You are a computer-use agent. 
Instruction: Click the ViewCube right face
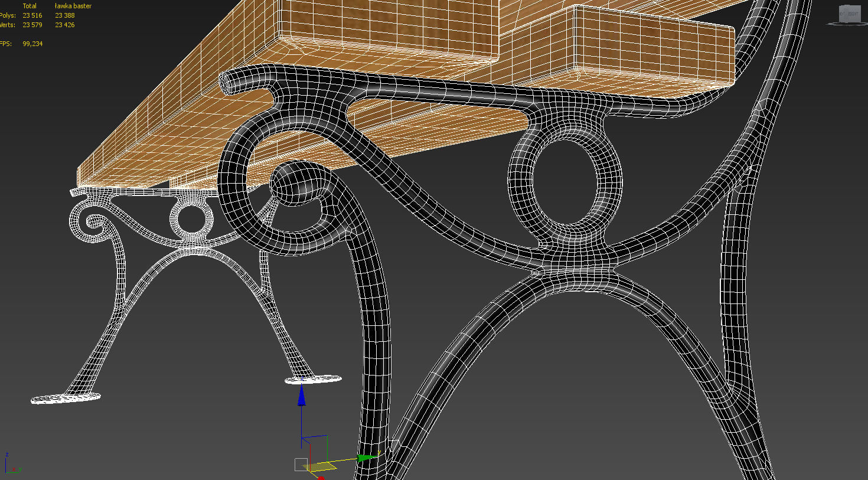[854, 14]
